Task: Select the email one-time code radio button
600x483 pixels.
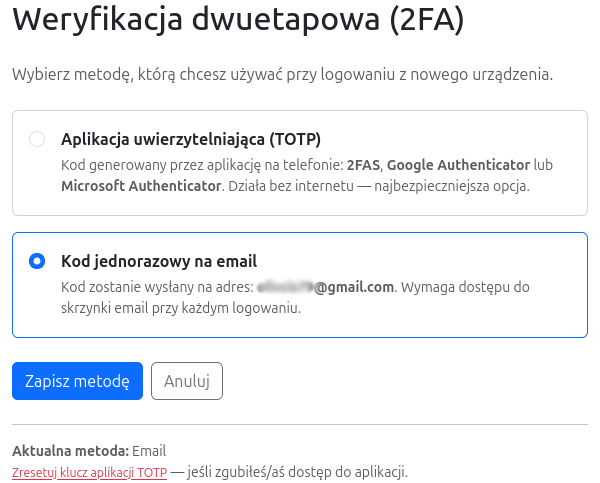Action: point(37,261)
